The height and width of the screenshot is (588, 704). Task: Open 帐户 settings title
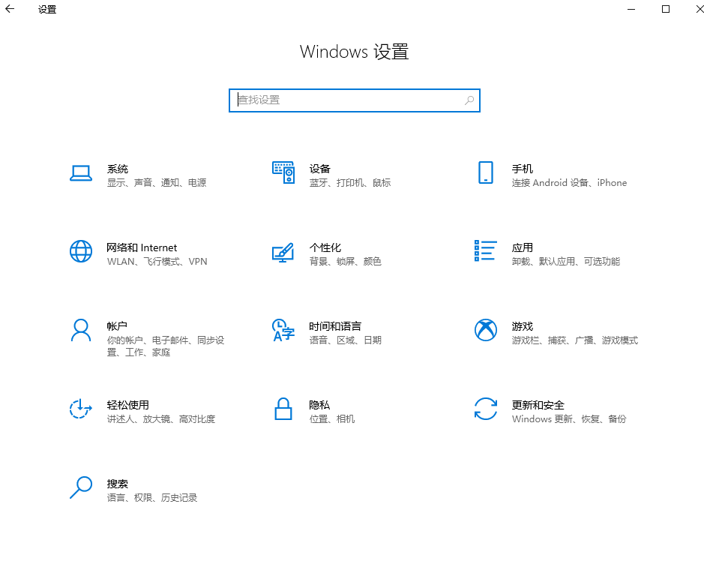(x=117, y=326)
